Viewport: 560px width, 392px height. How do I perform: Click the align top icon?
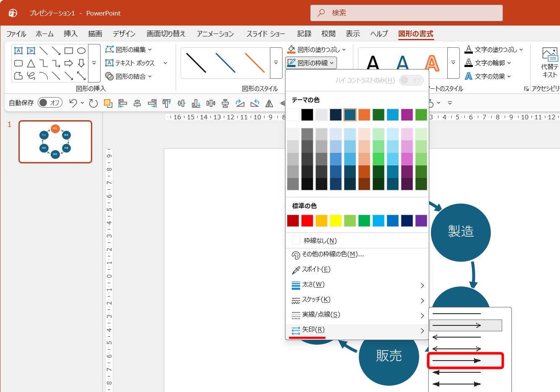click(x=167, y=103)
